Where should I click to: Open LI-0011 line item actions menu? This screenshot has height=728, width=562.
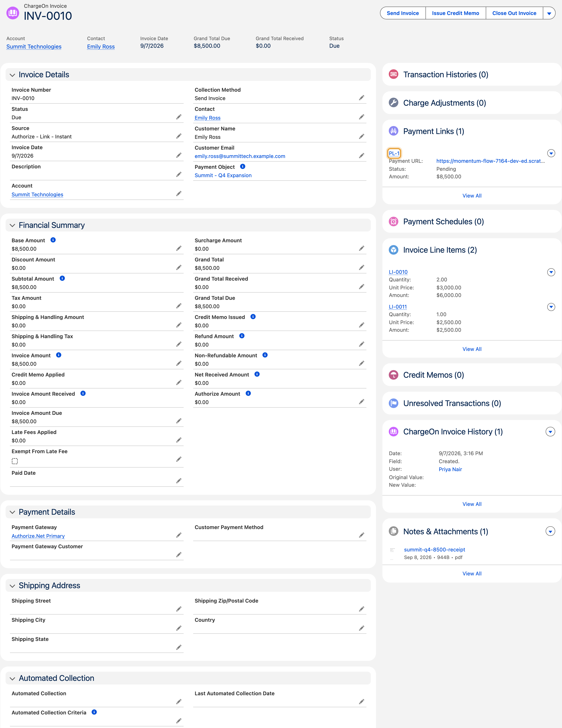coord(551,307)
